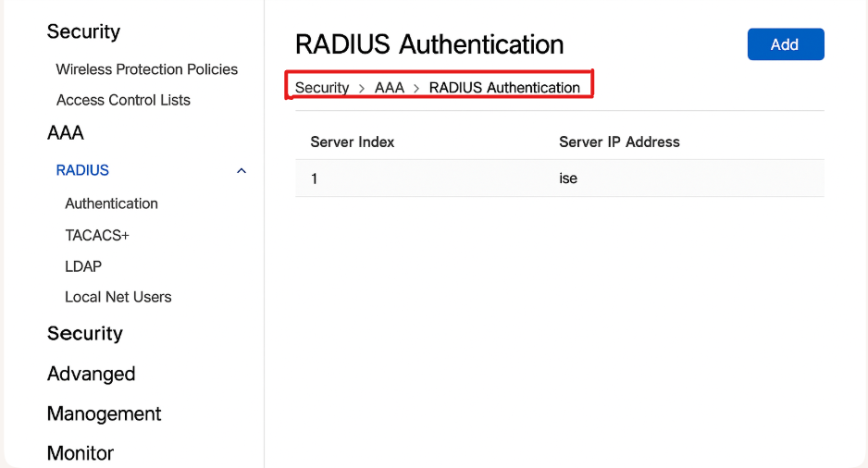Select the ise server row
The image size is (868, 468).
click(560, 179)
